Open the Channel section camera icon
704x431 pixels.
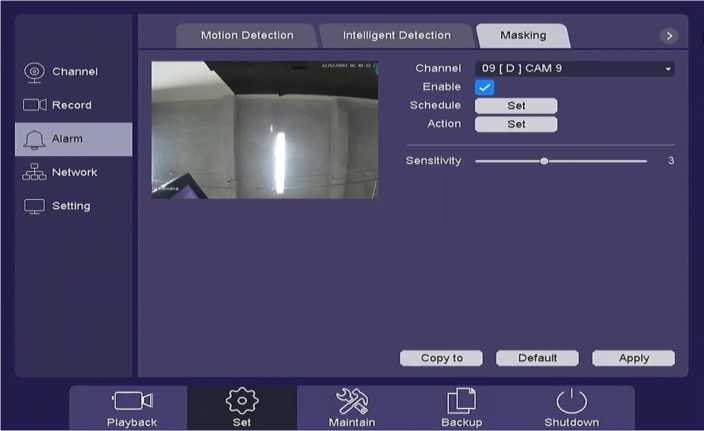point(34,72)
